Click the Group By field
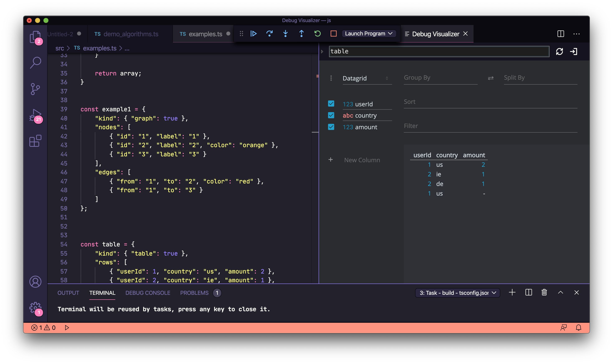This screenshot has height=364, width=613. click(x=440, y=78)
